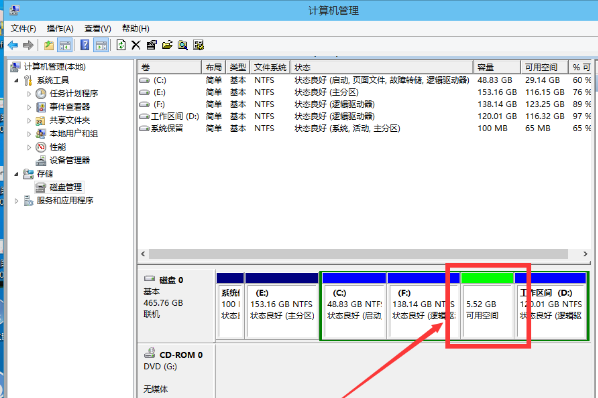Go back with the blue Back arrow

pyautogui.click(x=13, y=45)
